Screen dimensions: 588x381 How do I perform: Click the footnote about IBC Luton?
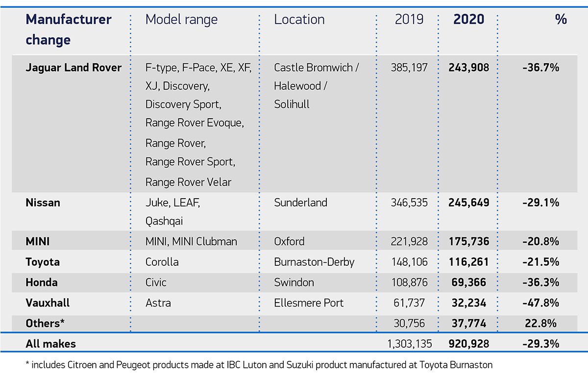258,365
